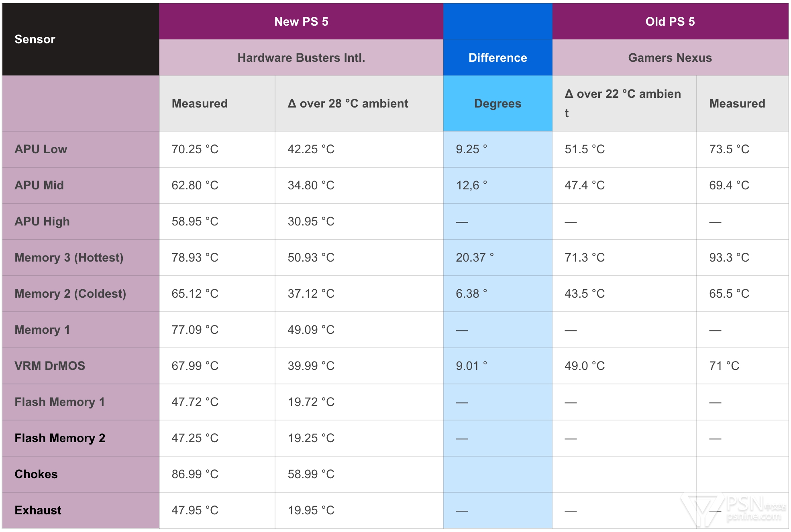
Task: Click the 19.95 °C cell
Action: [x=359, y=510]
